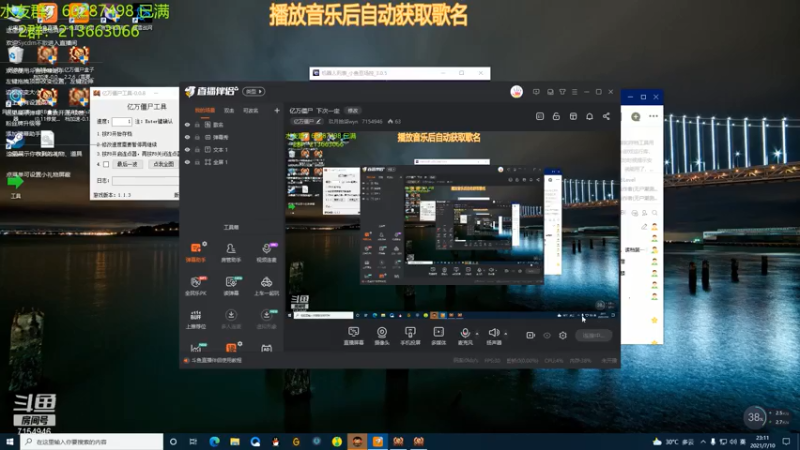This screenshot has height=450, width=800.
Task: Click the record video icon
Action: (530, 335)
